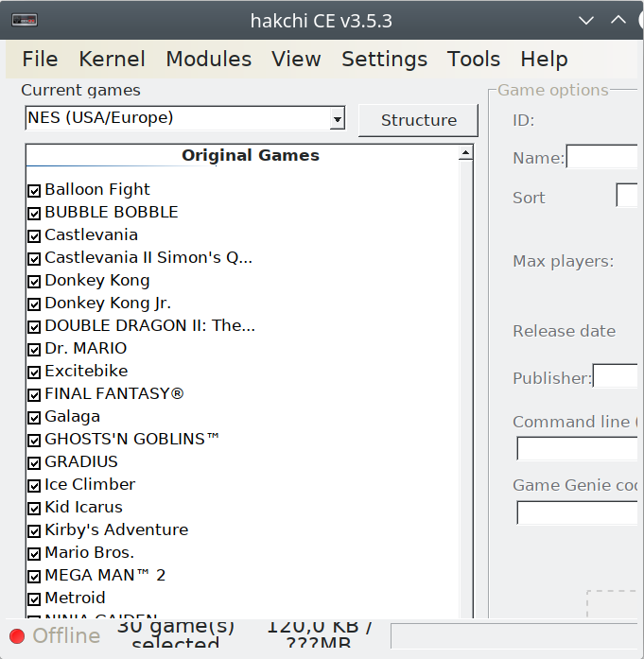Open the File menu
644x659 pixels.
[x=40, y=59]
